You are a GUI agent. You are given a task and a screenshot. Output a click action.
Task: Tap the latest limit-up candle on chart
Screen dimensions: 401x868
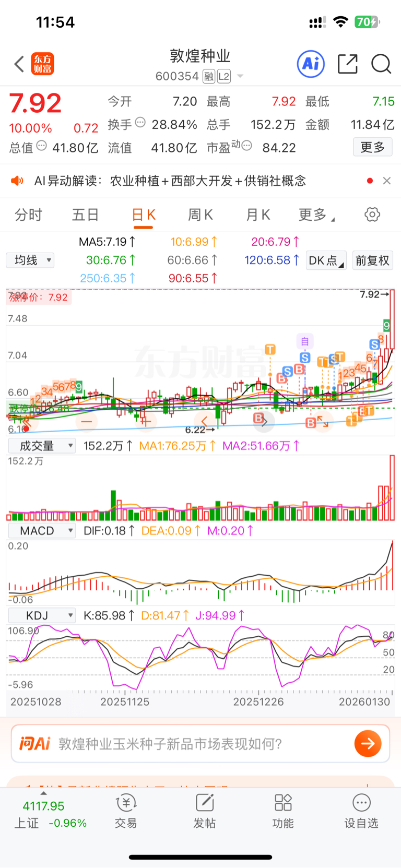click(x=392, y=319)
